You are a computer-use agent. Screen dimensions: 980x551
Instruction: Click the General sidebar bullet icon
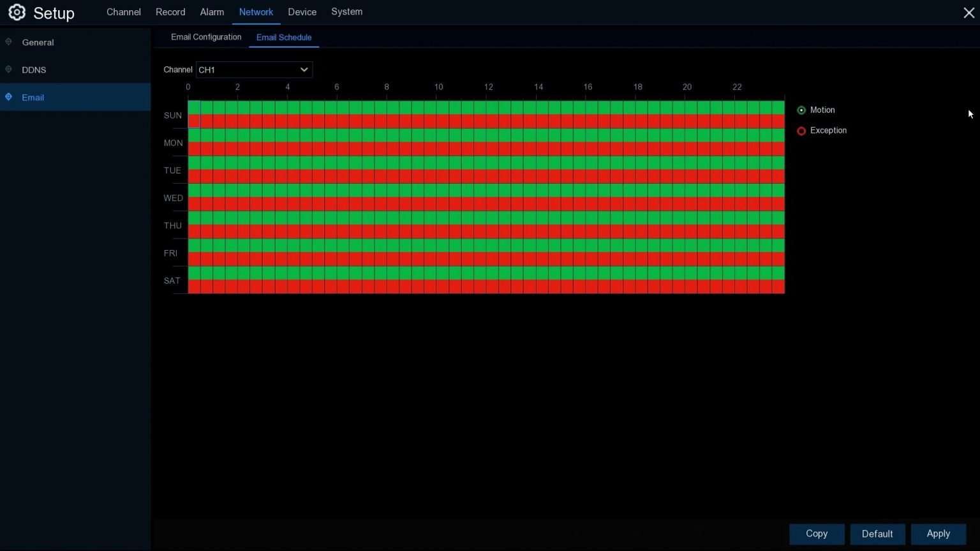click(x=8, y=42)
